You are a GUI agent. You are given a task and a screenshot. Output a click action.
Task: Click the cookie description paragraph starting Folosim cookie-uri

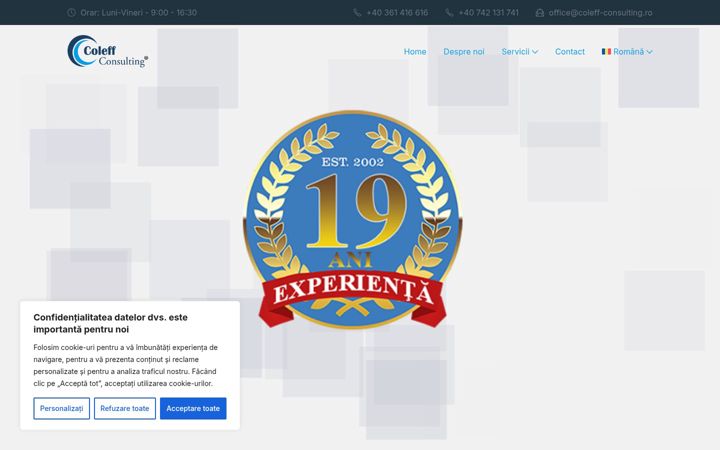(x=125, y=366)
